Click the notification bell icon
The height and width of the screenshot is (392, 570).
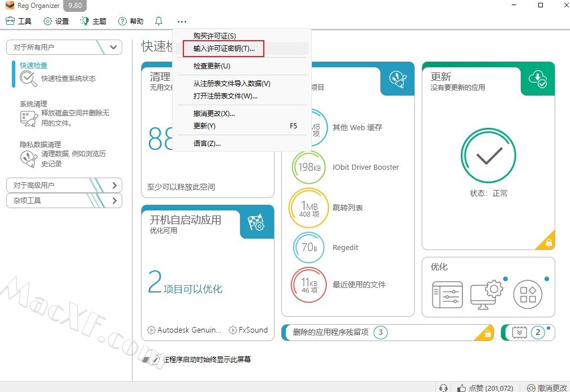(158, 21)
